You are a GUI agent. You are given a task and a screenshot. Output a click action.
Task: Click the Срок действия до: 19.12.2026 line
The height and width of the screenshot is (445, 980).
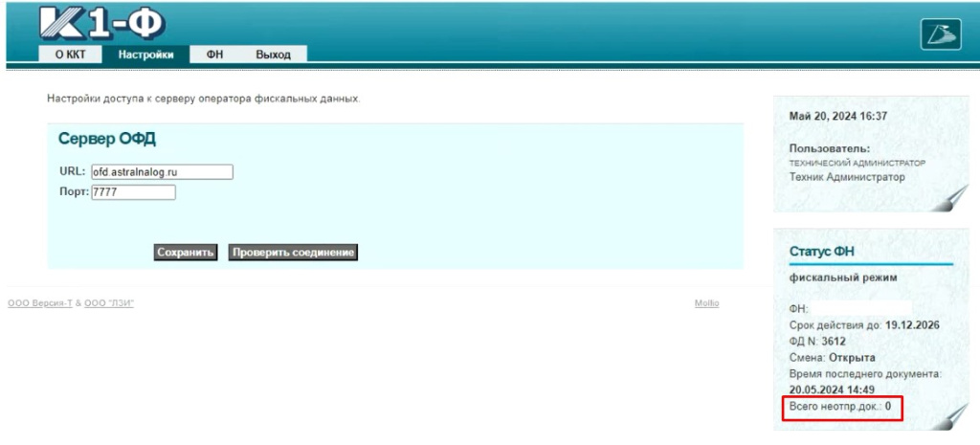click(x=864, y=325)
